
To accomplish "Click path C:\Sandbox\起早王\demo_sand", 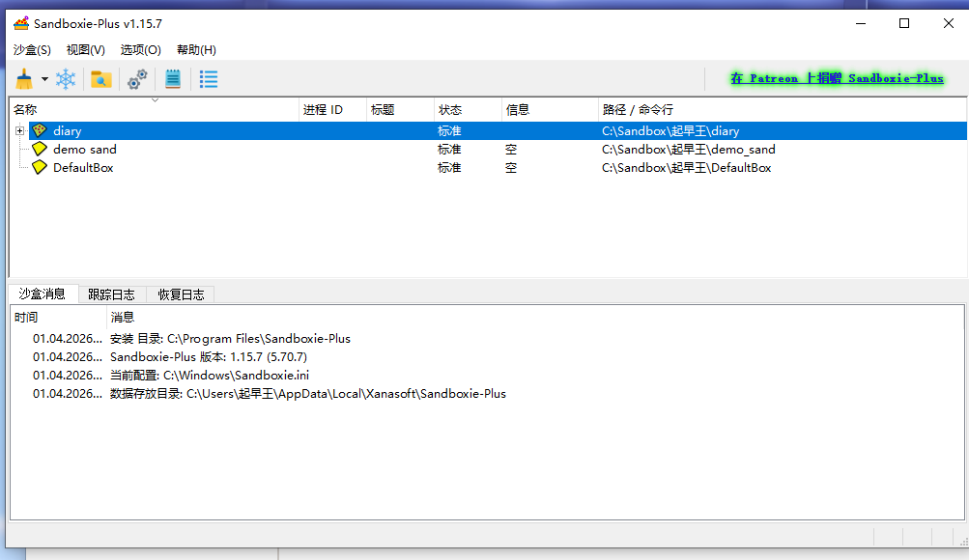I will click(x=689, y=150).
